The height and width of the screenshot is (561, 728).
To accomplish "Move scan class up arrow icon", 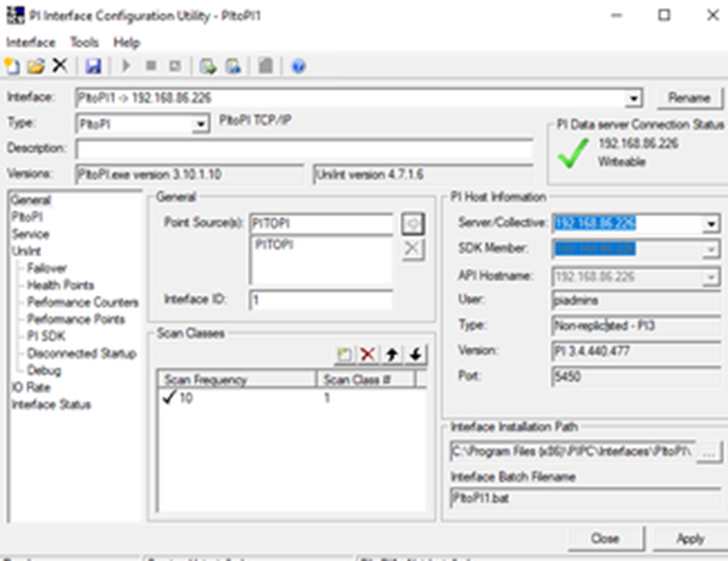I will (x=391, y=355).
